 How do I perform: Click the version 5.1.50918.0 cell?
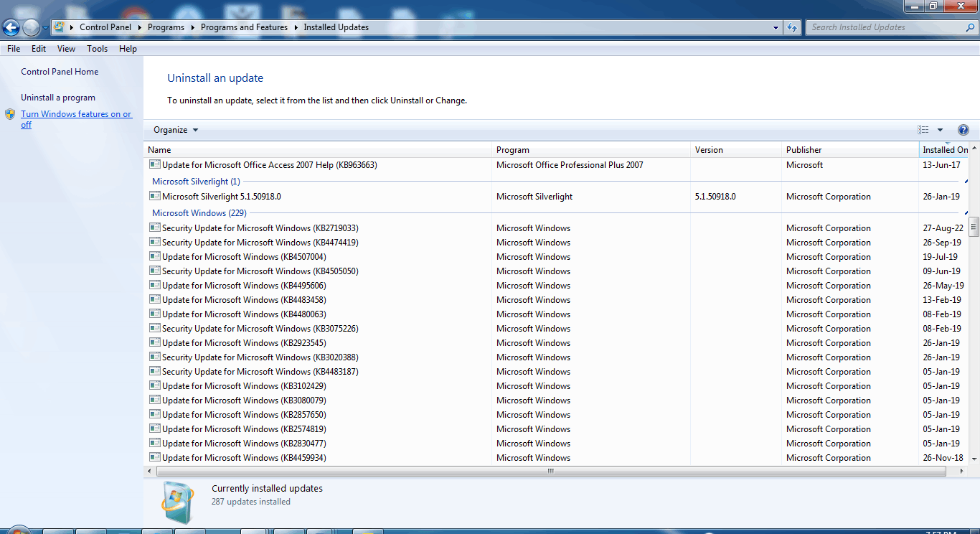(715, 197)
